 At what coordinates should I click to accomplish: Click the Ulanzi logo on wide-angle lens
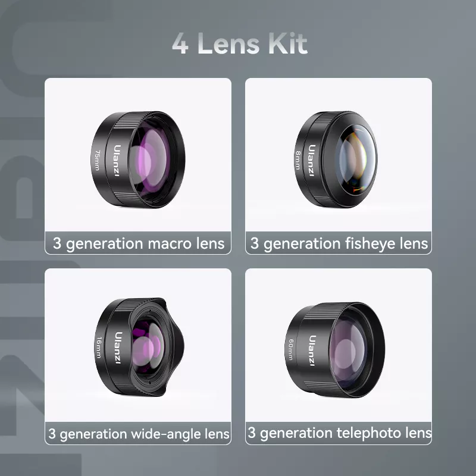pyautogui.click(x=118, y=348)
